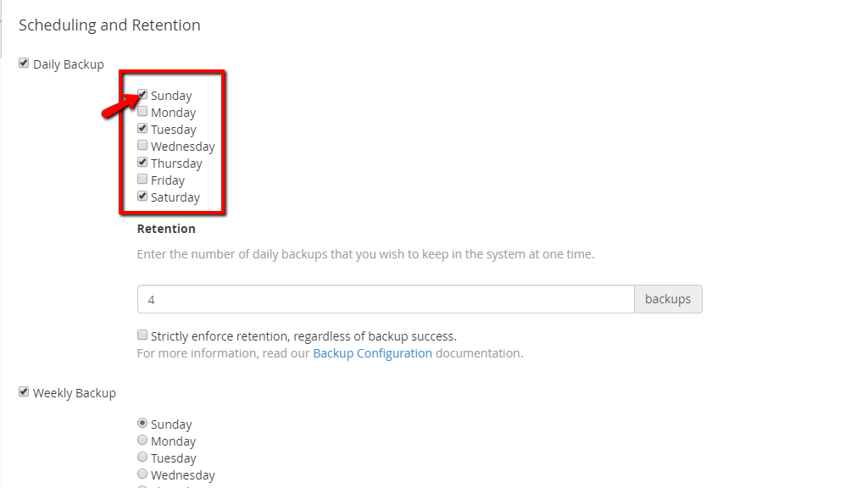Open the Backup Configuration documentation link
This screenshot has height=488, width=868.
(373, 353)
